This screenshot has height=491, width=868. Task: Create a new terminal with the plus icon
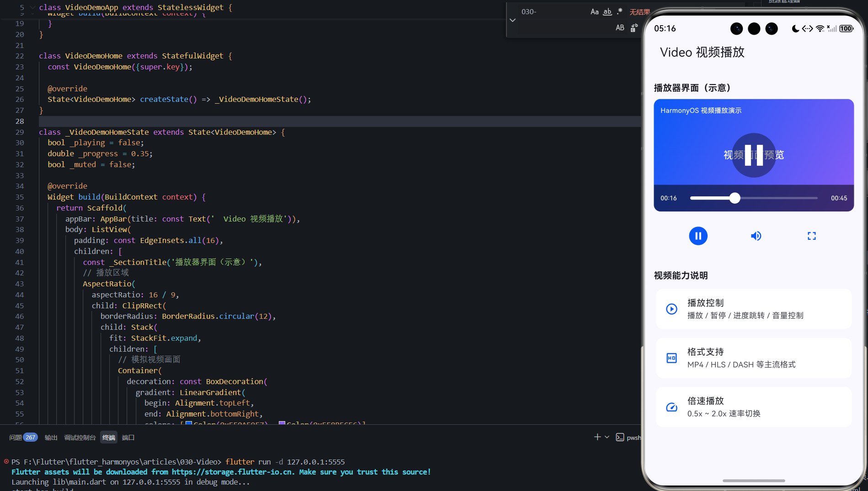[597, 437]
